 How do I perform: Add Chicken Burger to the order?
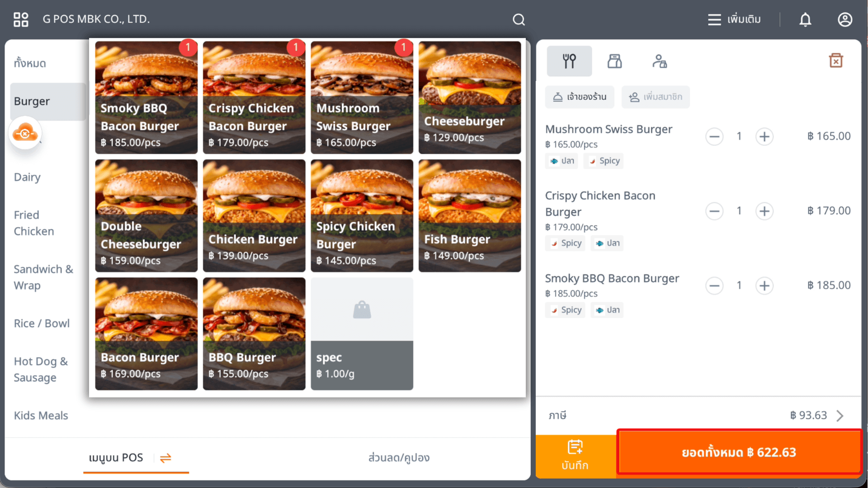(x=254, y=216)
